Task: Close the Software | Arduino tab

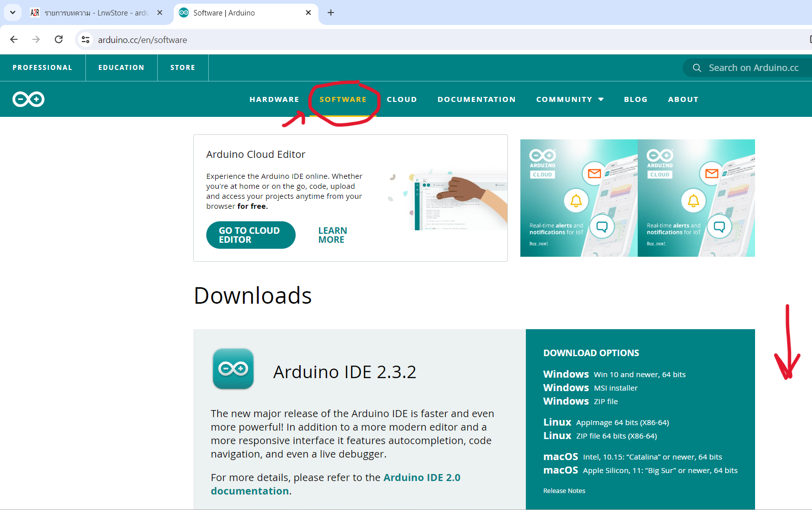Action: [x=309, y=12]
